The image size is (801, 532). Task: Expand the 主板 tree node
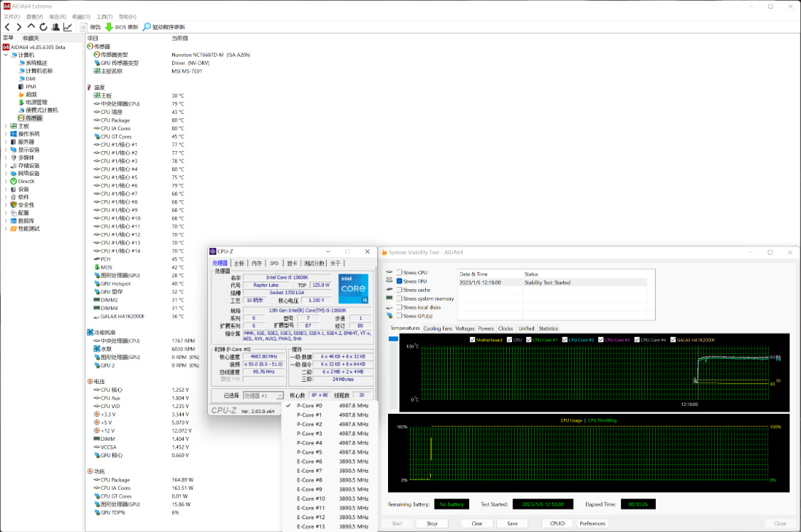coord(6,126)
